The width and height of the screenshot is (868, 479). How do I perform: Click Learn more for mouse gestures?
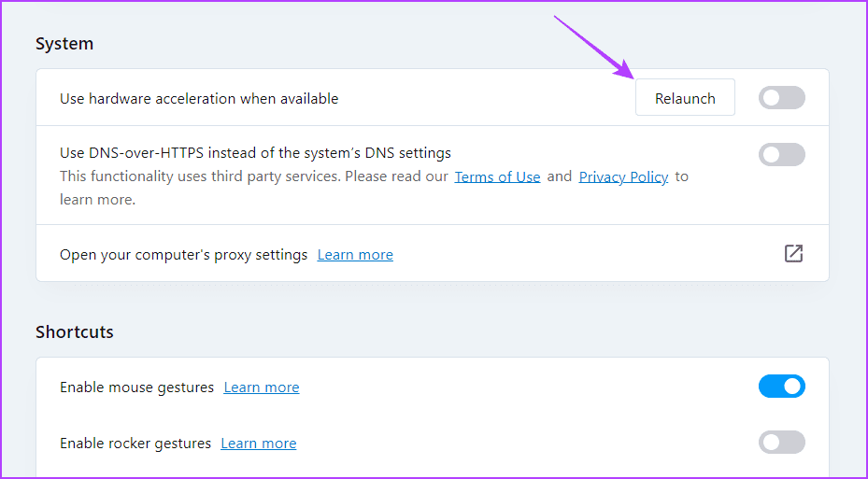tap(262, 387)
